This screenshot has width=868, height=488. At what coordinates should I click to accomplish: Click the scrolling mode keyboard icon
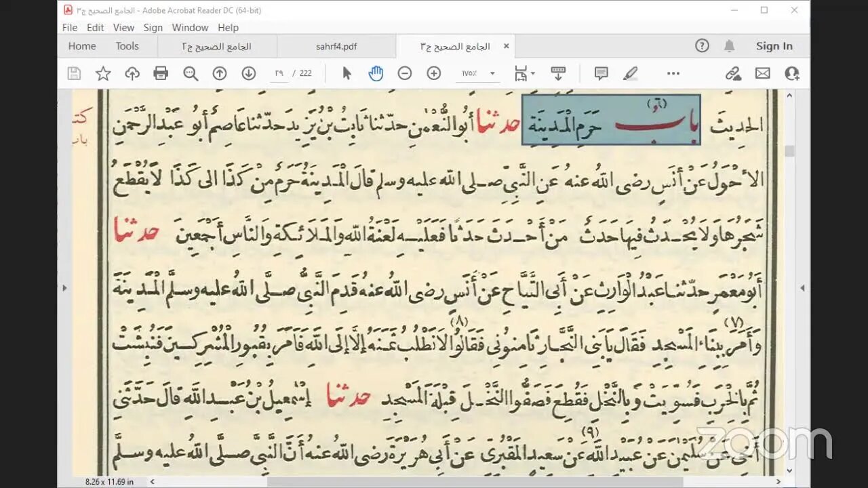pos(558,73)
